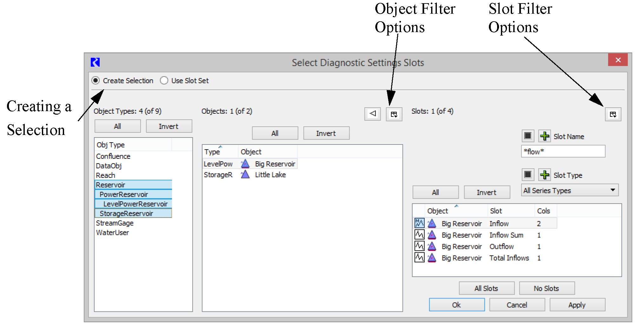644x328 pixels.
Task: Click the series icon for Inflow Sum row
Action: coord(419,235)
